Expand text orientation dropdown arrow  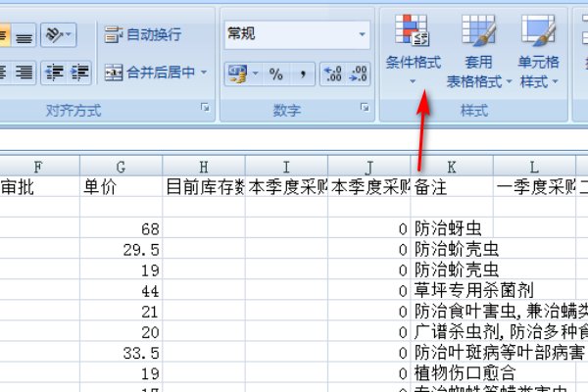point(69,35)
